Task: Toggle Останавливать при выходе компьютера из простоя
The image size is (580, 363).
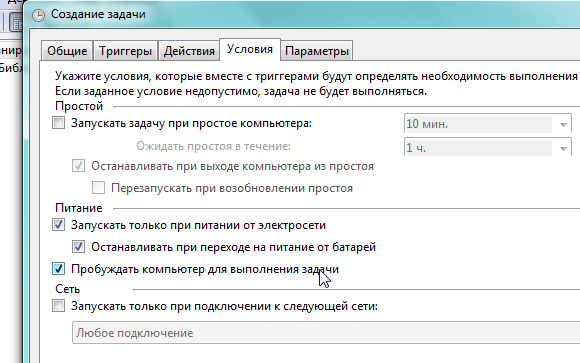Action: [78, 166]
